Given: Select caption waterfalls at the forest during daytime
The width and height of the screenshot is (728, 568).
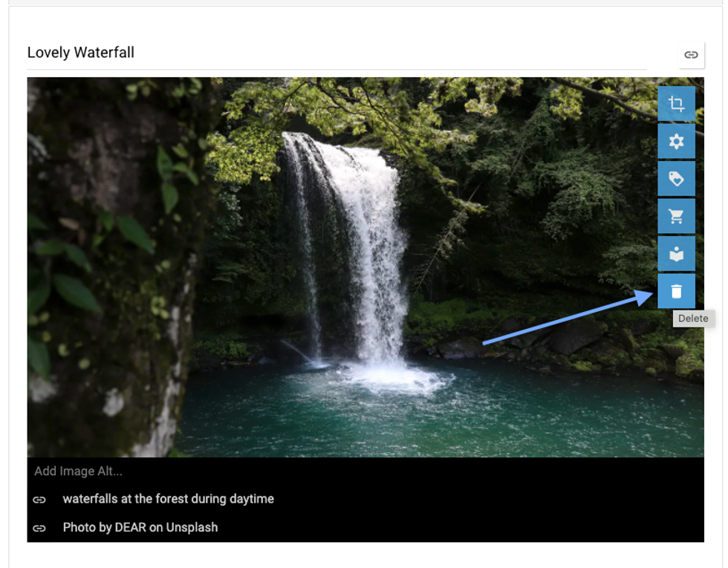Looking at the screenshot, I should pyautogui.click(x=168, y=499).
